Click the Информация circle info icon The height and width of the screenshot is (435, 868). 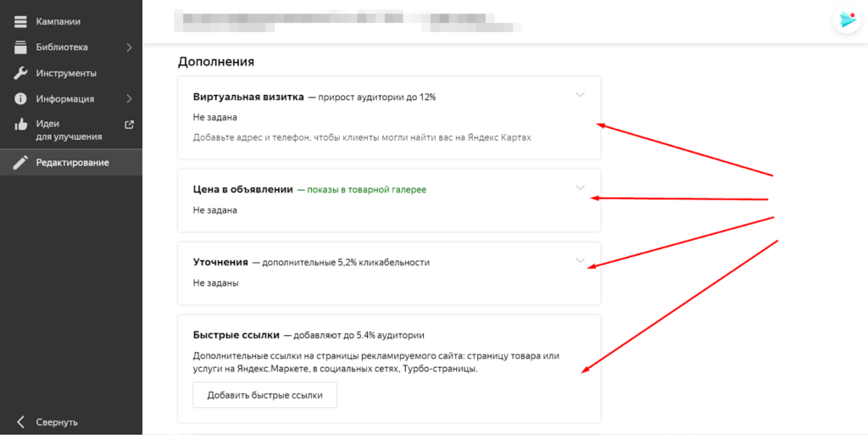(21, 98)
